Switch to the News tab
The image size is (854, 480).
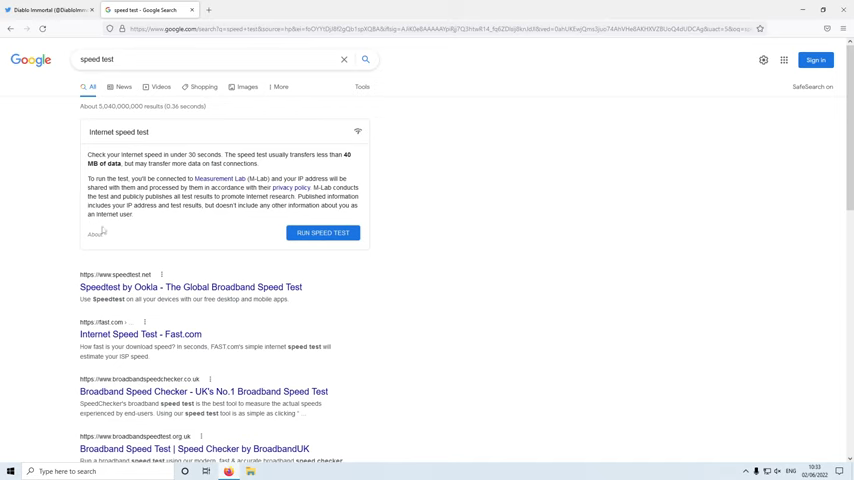(119, 87)
